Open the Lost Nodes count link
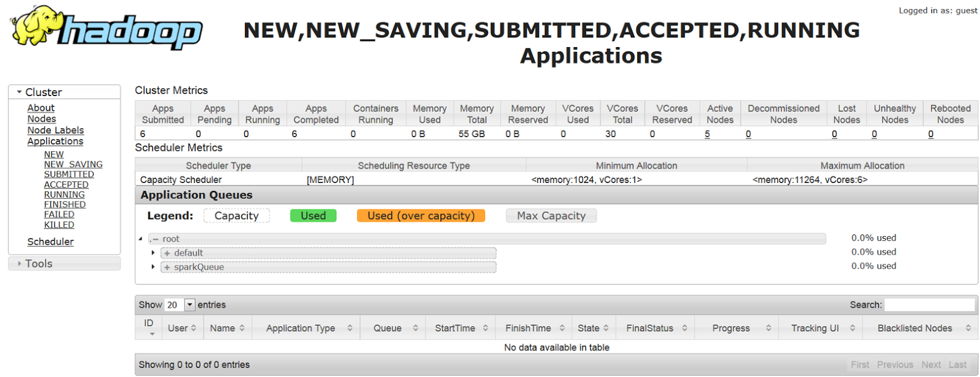This screenshot has width=980, height=377. pyautogui.click(x=834, y=134)
